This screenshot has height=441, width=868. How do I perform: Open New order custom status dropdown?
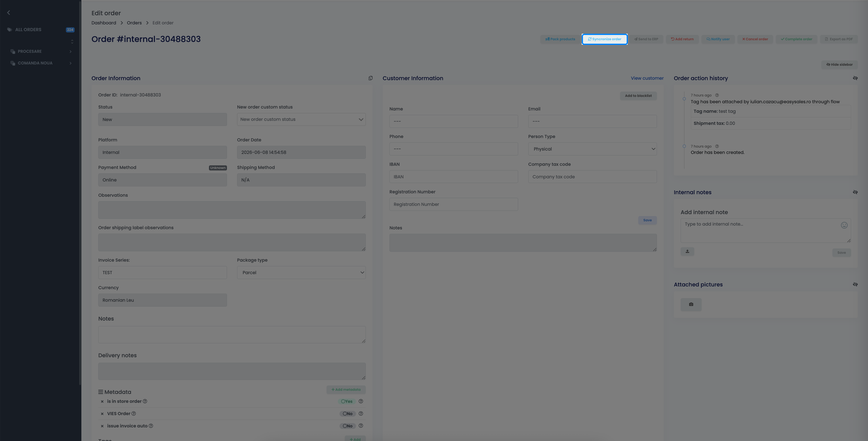[301, 119]
